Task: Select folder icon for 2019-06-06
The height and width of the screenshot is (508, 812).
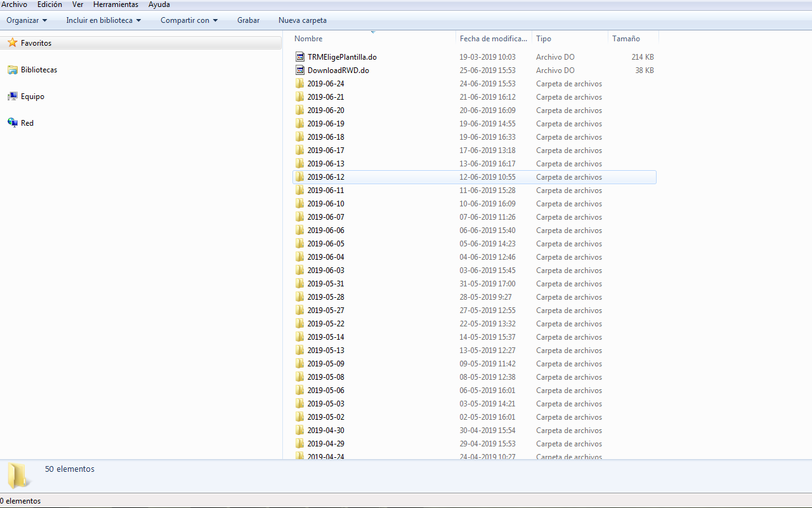Action: tap(300, 231)
